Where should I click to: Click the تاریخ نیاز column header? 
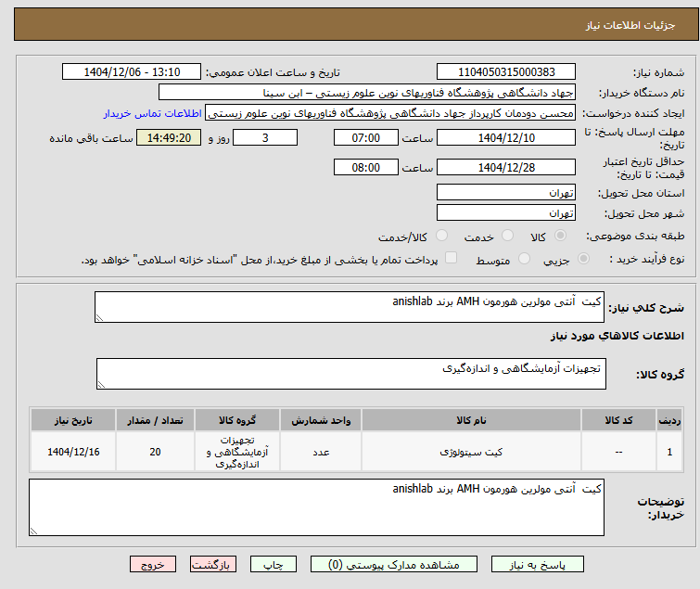click(73, 420)
